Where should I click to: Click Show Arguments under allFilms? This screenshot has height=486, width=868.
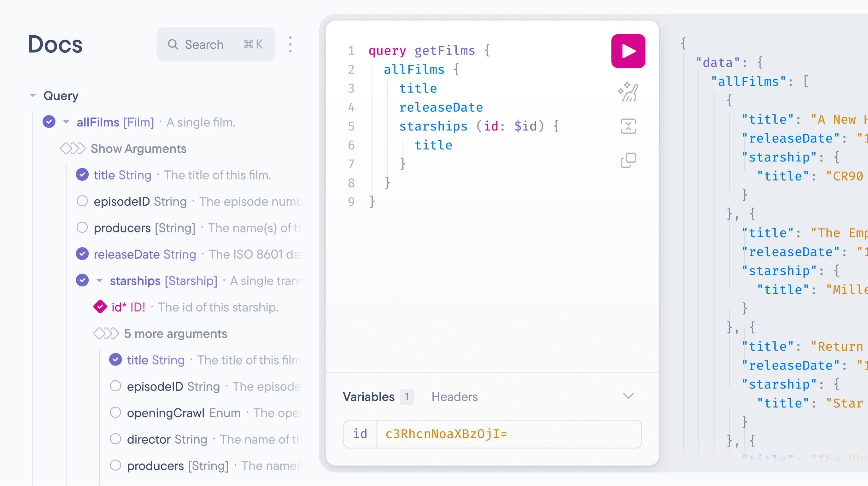(x=138, y=148)
